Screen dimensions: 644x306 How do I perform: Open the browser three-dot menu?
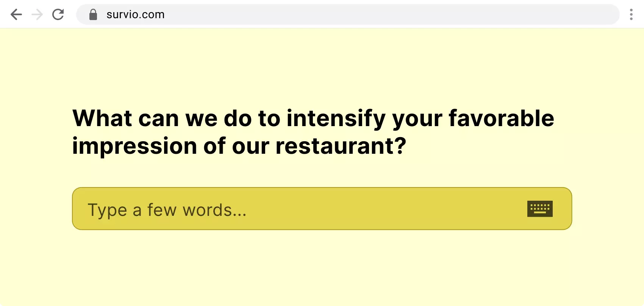pyautogui.click(x=631, y=15)
